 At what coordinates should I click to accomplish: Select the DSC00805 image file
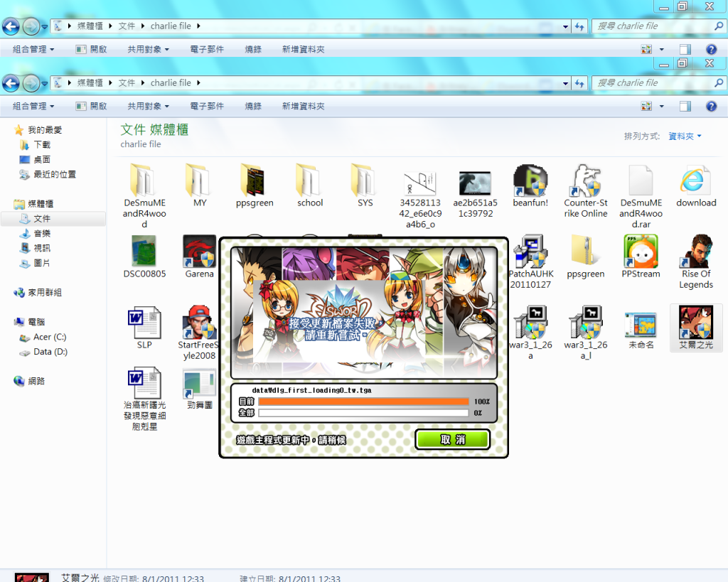144,257
